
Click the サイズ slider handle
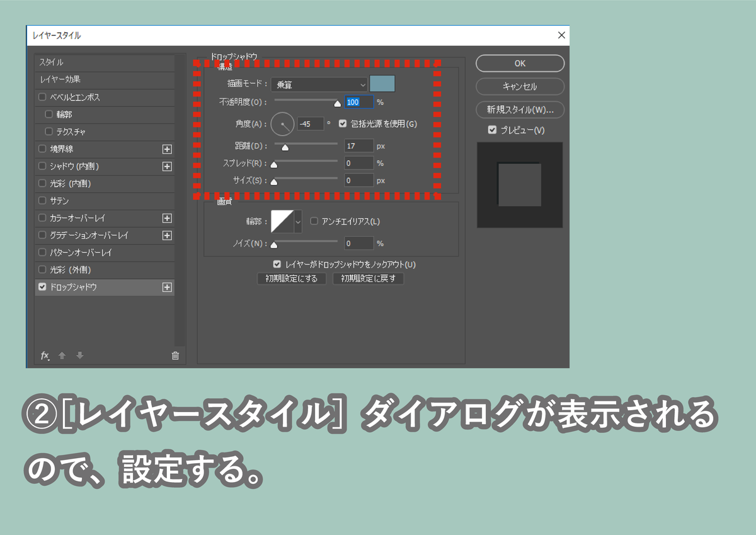pos(274,182)
